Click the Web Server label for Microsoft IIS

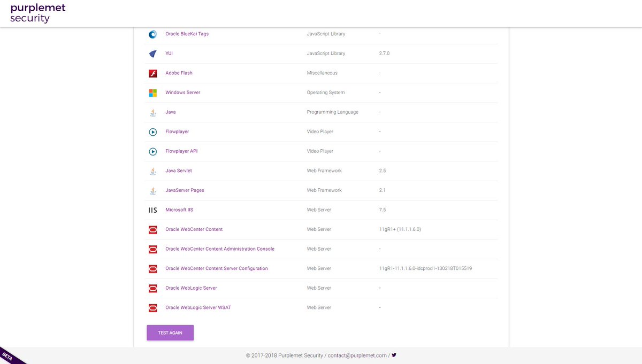pos(319,210)
